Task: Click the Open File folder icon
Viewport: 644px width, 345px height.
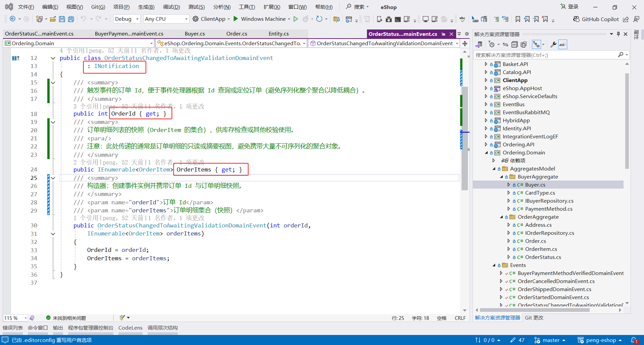Action: click(x=53, y=19)
